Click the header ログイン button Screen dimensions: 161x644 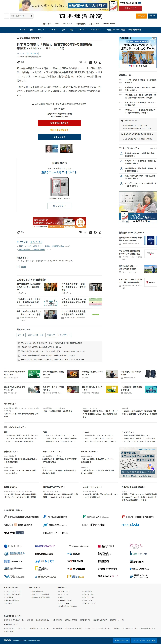click(x=152, y=16)
